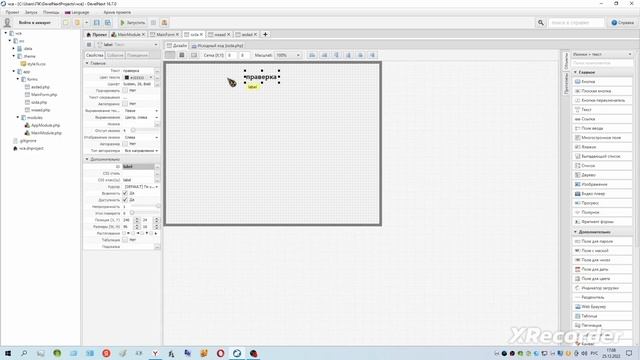Click the magnifier search icon in toolbar
640x360 pixels.
540,23
